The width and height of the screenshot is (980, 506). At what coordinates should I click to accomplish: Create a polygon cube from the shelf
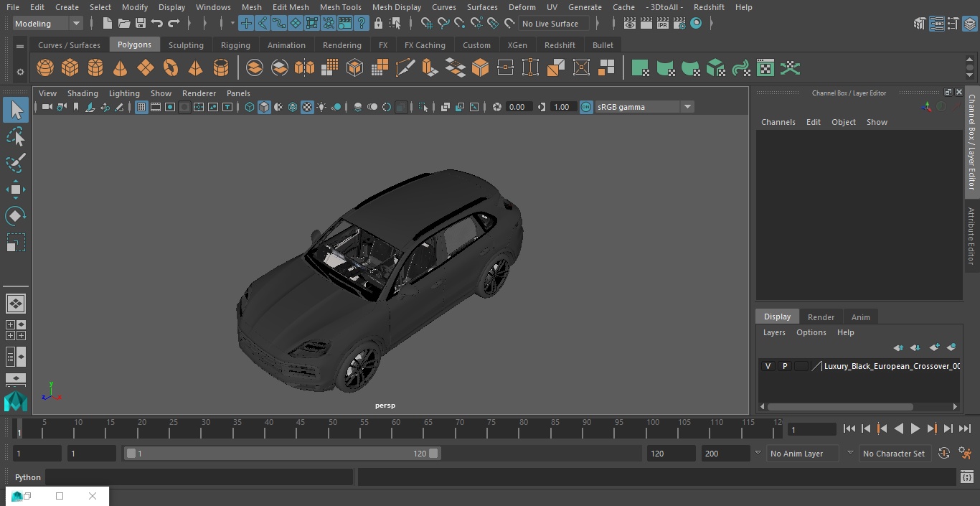(x=70, y=68)
